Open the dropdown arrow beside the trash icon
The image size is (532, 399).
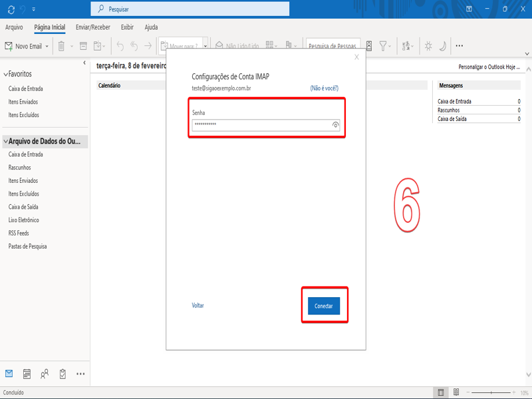72,46
